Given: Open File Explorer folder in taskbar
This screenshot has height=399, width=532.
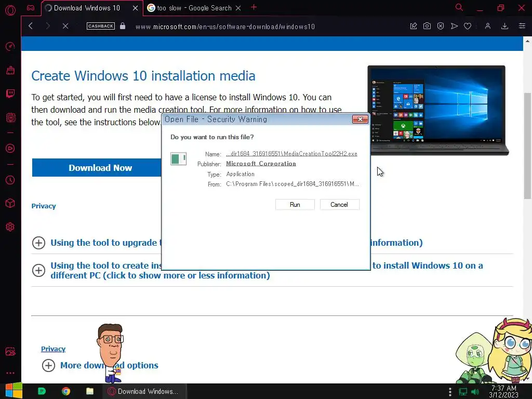Looking at the screenshot, I should click(x=89, y=391).
